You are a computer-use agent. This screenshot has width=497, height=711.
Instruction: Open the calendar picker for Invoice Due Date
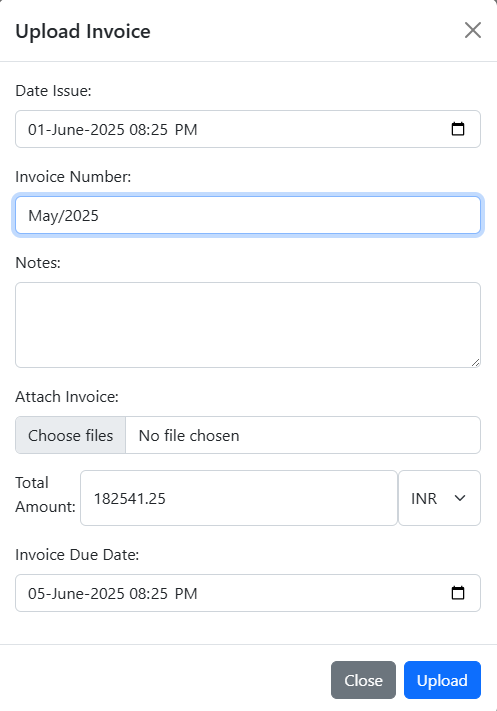tap(458, 593)
